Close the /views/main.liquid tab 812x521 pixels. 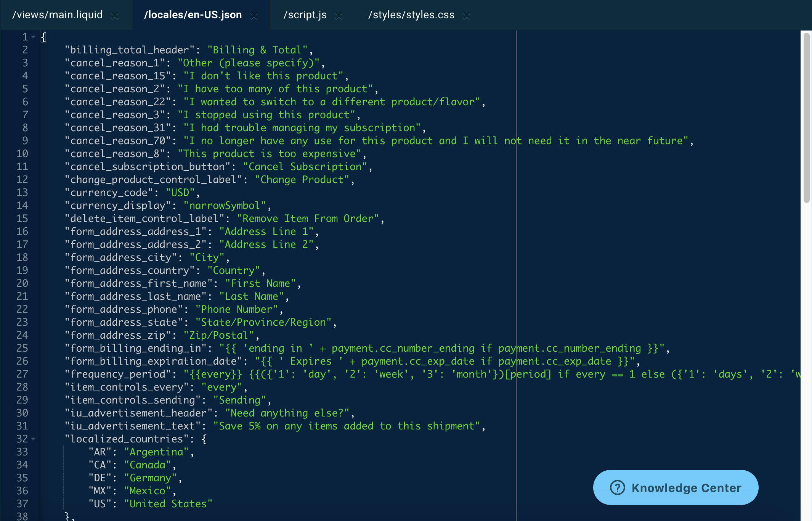point(115,16)
